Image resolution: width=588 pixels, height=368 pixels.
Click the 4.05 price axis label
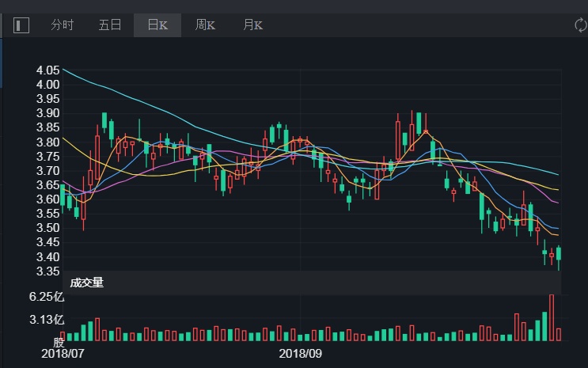tap(47, 70)
